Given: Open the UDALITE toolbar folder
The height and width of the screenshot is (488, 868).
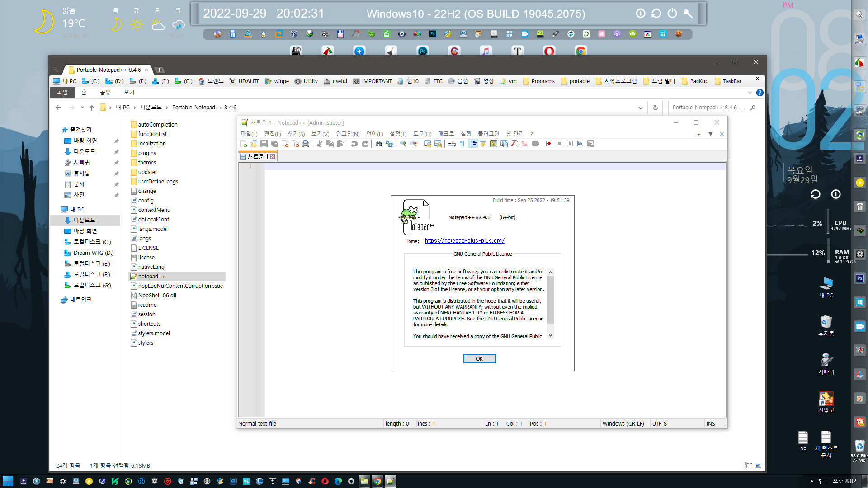Looking at the screenshot, I should [x=244, y=81].
